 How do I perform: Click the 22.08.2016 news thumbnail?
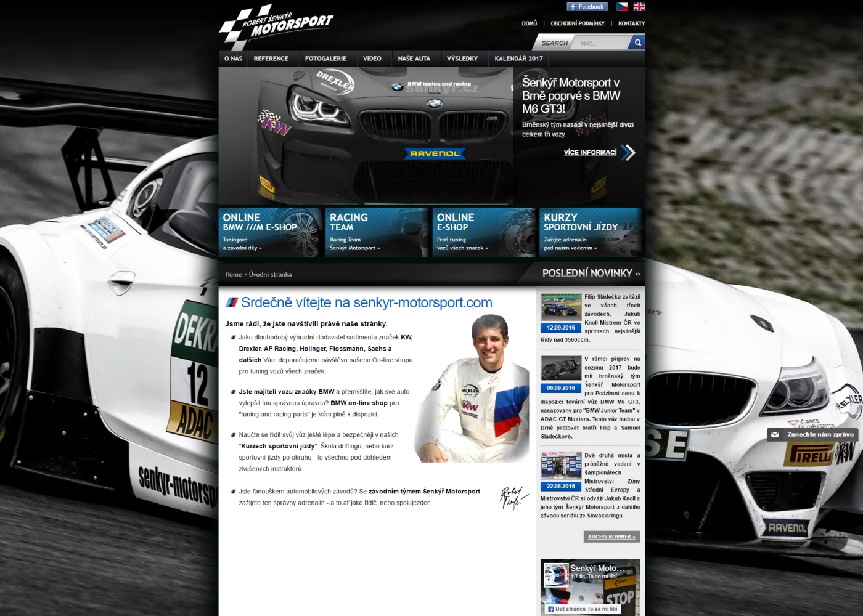coord(561,466)
